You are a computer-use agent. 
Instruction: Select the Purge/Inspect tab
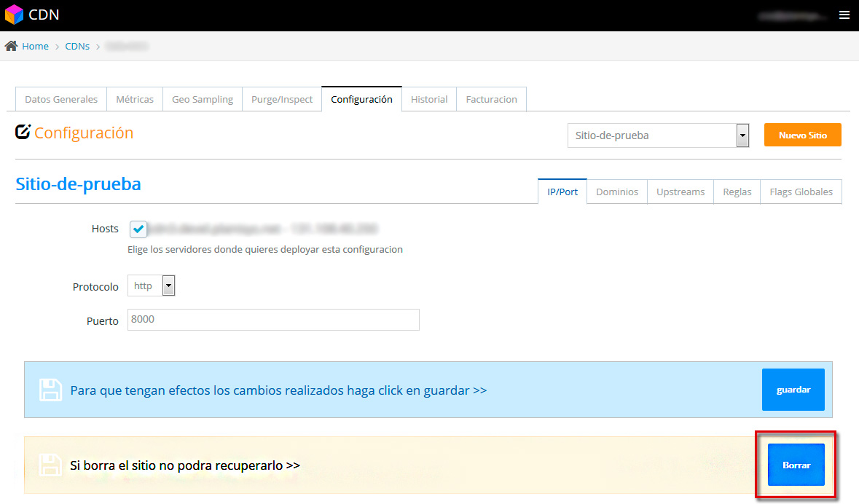coord(282,99)
